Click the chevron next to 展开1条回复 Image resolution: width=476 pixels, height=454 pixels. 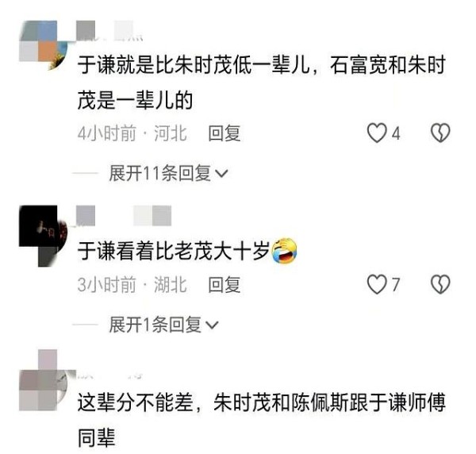(212, 325)
